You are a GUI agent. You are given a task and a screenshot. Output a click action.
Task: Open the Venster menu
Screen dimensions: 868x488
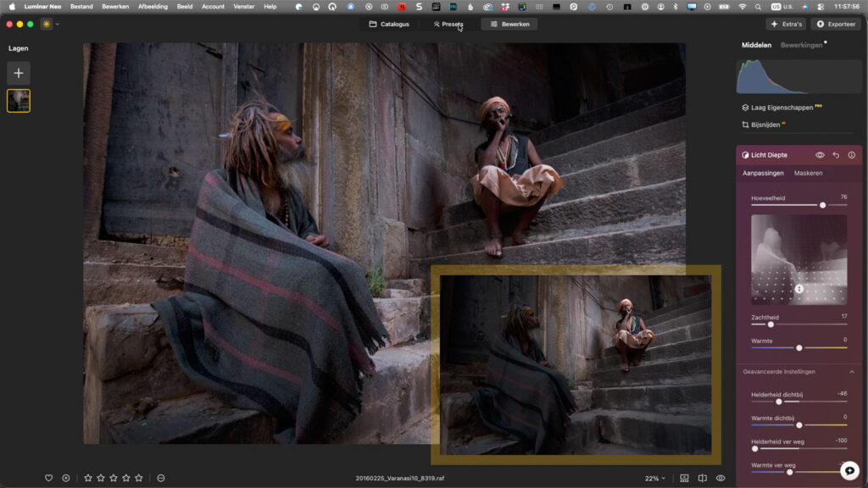pos(243,7)
